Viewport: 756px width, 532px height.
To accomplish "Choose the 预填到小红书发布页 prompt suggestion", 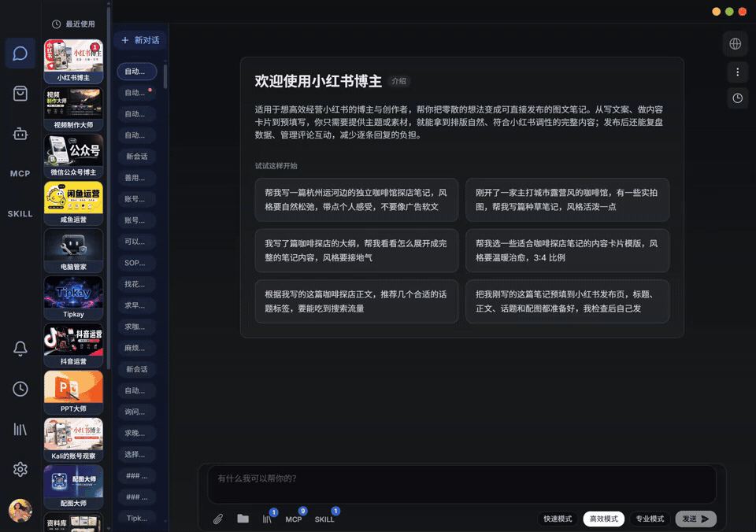I will tap(568, 301).
